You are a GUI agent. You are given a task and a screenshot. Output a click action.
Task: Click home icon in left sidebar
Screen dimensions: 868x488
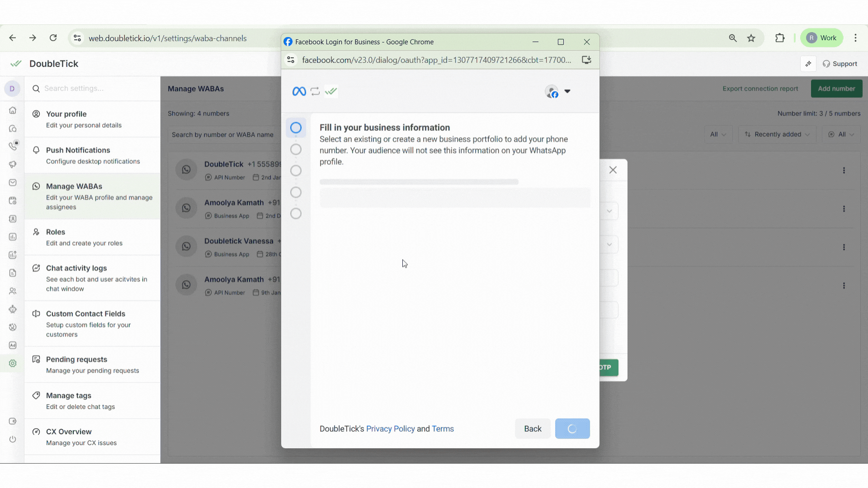pyautogui.click(x=13, y=110)
